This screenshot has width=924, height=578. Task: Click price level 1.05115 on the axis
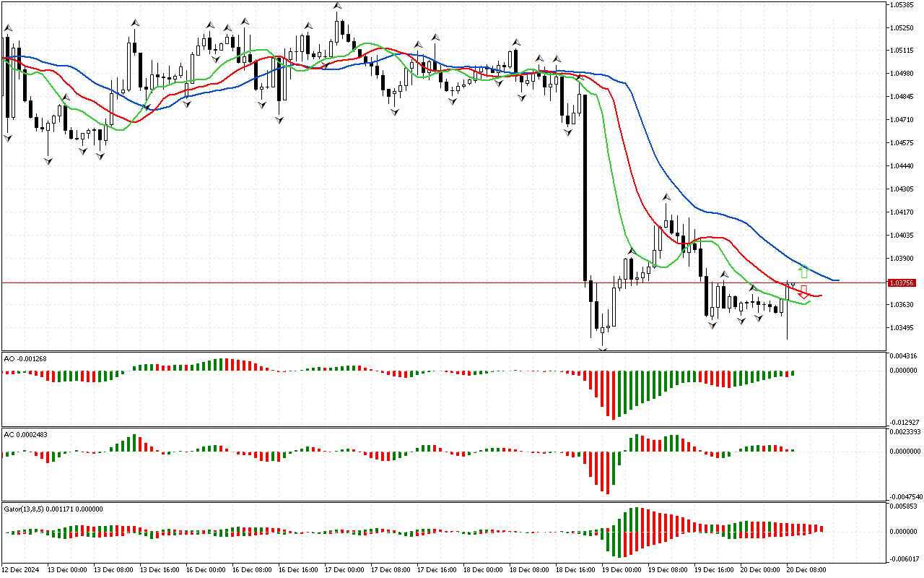[x=902, y=51]
